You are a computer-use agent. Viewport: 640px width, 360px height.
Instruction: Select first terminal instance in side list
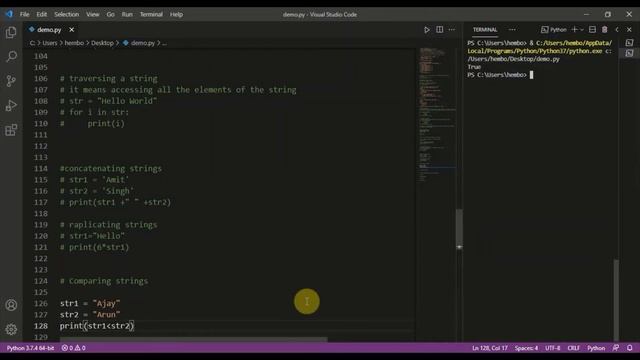pyautogui.click(x=629, y=42)
